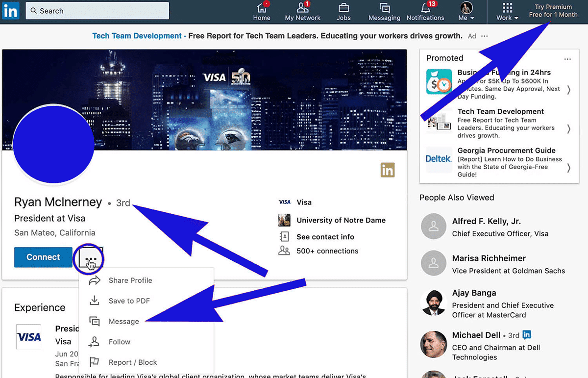Click the connections people icon
The width and height of the screenshot is (588, 378).
(x=284, y=251)
